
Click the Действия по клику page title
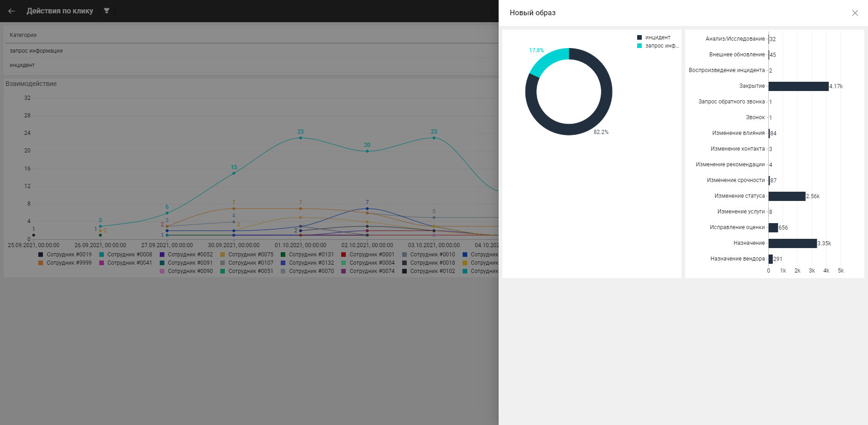[x=60, y=11]
